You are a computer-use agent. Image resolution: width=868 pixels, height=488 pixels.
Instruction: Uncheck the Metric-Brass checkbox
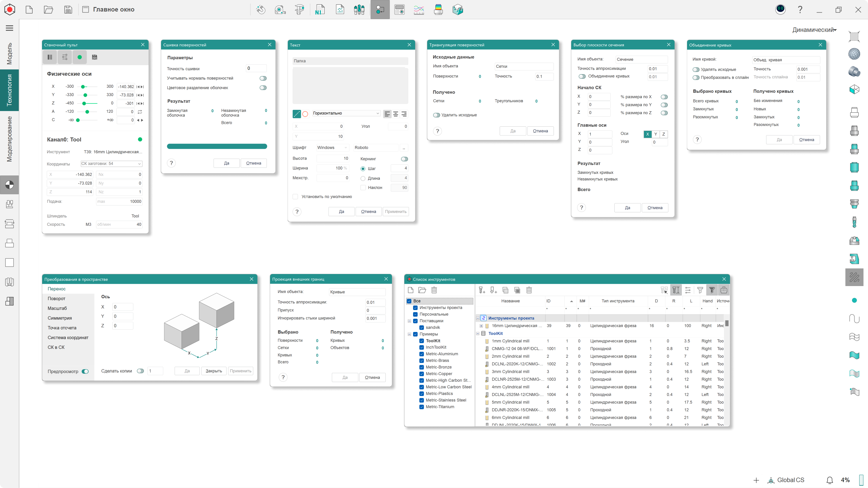tap(421, 361)
